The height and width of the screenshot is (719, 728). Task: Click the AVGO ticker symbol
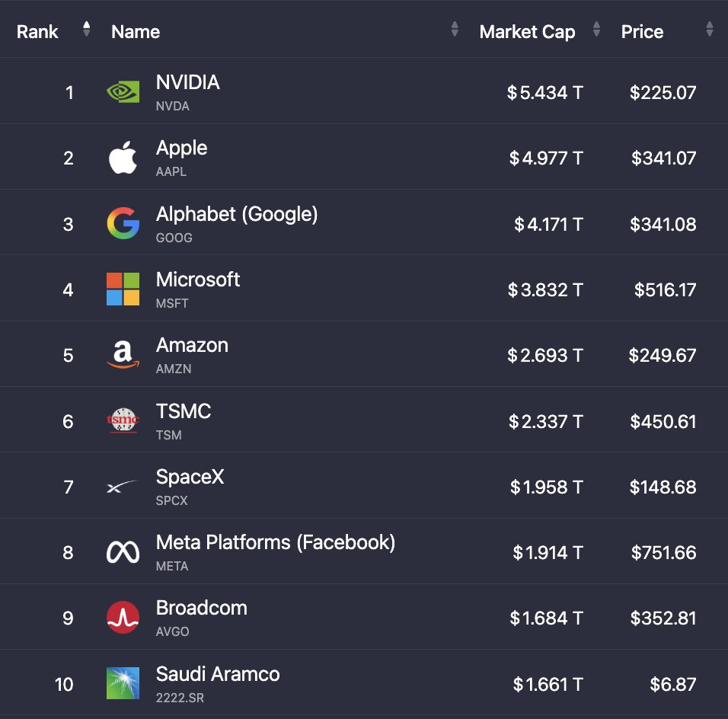point(173,631)
